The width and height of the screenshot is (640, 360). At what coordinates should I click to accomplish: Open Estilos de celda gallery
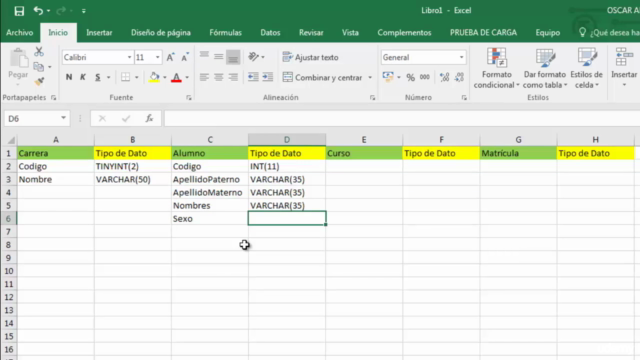pos(587,68)
